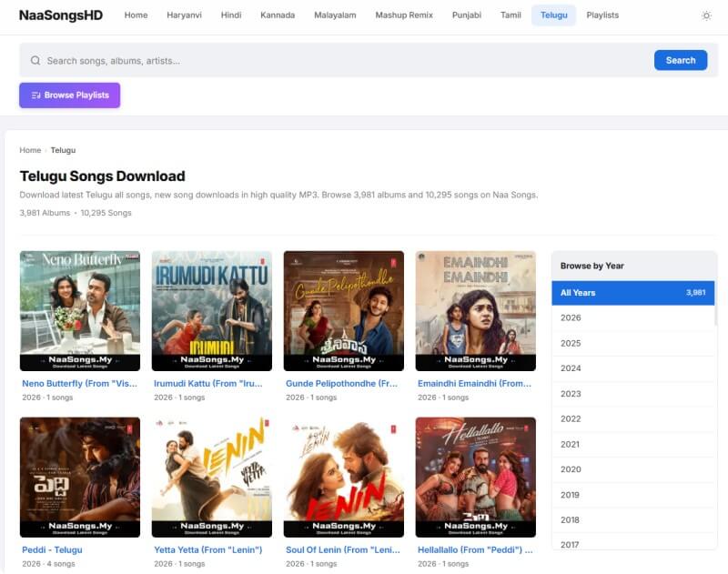The height and width of the screenshot is (574, 728).
Task: Open the Gunde Pelipothondhe album cover
Action: (344, 311)
